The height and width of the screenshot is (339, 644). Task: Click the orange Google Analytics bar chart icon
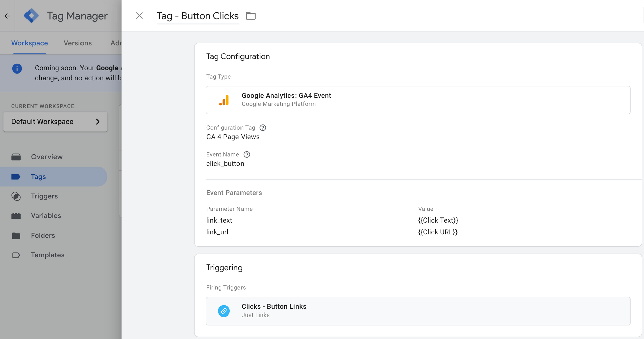point(224,100)
